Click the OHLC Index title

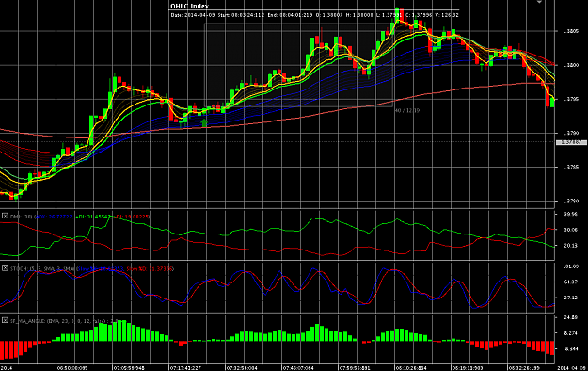(x=189, y=6)
